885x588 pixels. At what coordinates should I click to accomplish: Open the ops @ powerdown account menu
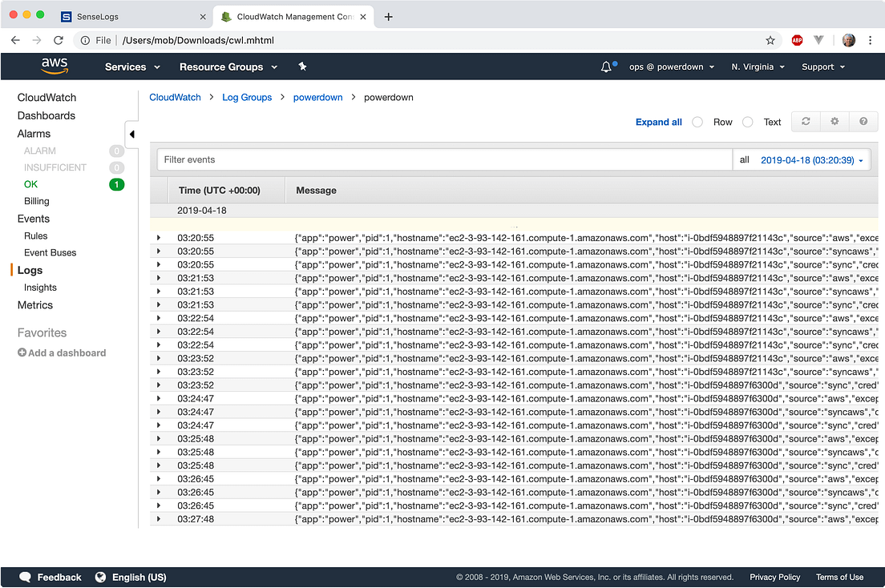point(672,66)
